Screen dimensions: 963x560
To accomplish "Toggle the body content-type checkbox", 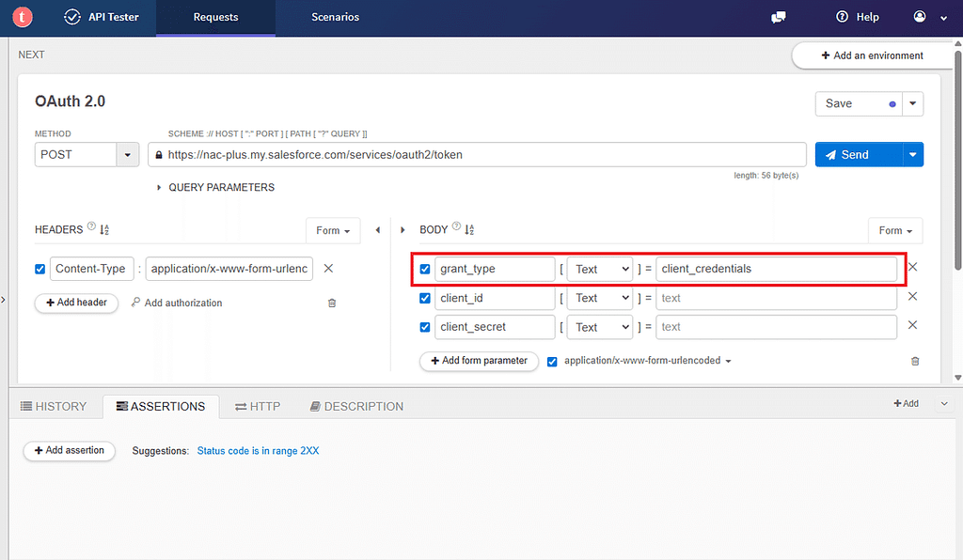I will tap(552, 361).
